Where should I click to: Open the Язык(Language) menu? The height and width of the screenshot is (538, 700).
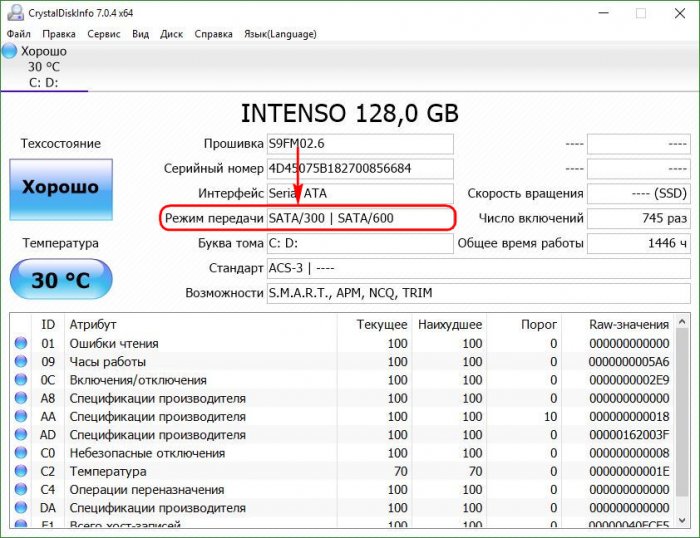point(280,34)
